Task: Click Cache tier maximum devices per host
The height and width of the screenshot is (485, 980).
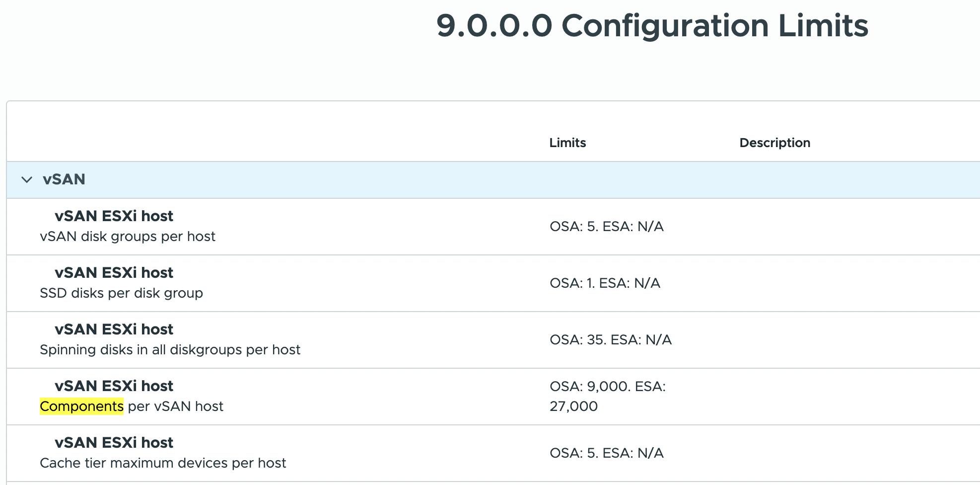Action: (163, 463)
